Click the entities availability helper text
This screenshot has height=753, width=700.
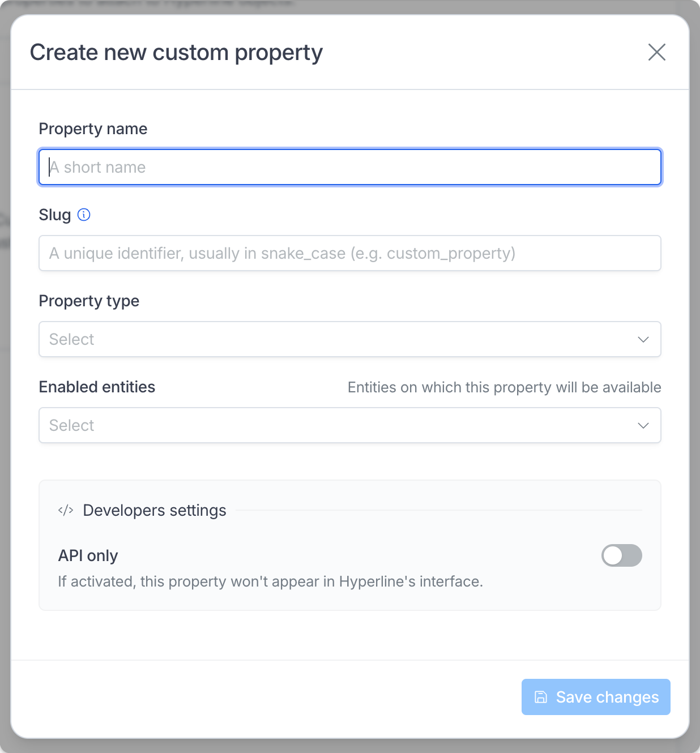(504, 387)
